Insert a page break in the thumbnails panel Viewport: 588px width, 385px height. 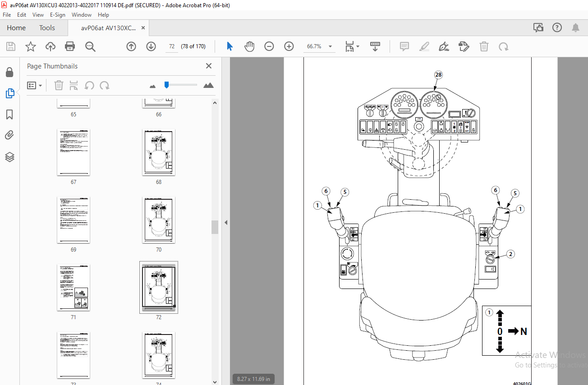tap(74, 85)
